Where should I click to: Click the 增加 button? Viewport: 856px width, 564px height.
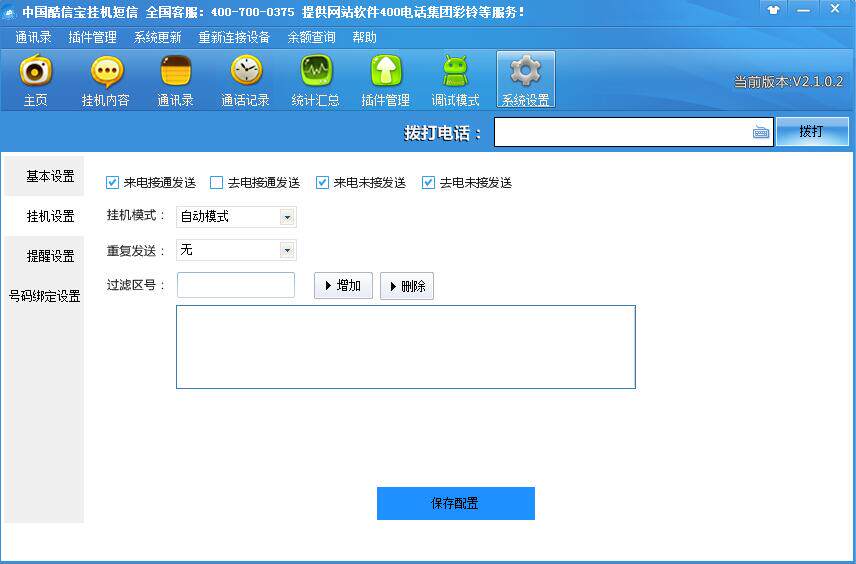point(343,286)
